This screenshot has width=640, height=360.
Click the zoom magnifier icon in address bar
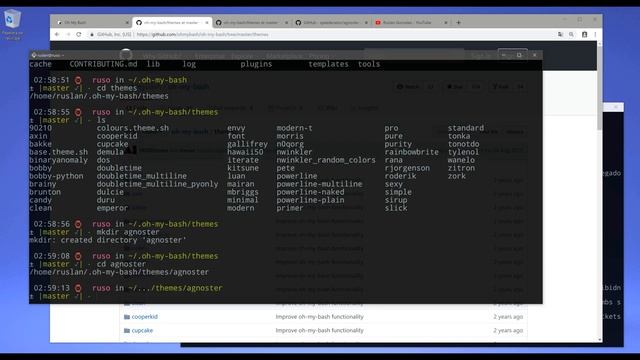pos(571,35)
